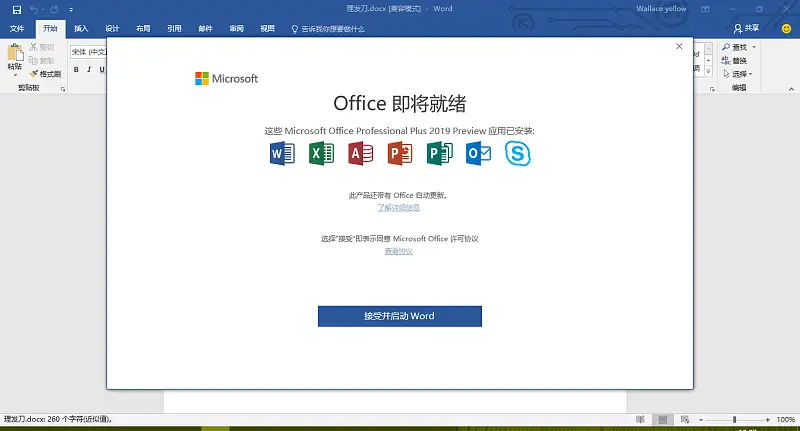Switch to the 布局 (Layout) ribbon tab

(x=143, y=29)
